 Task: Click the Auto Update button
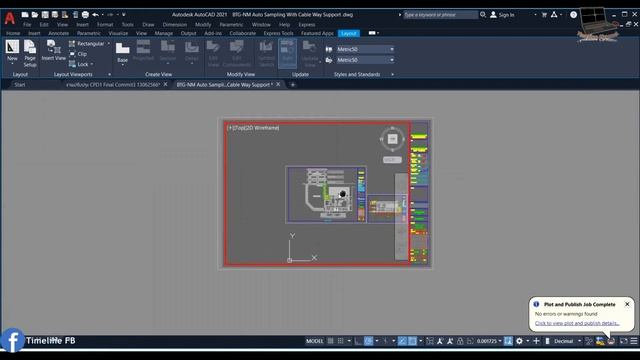(287, 53)
